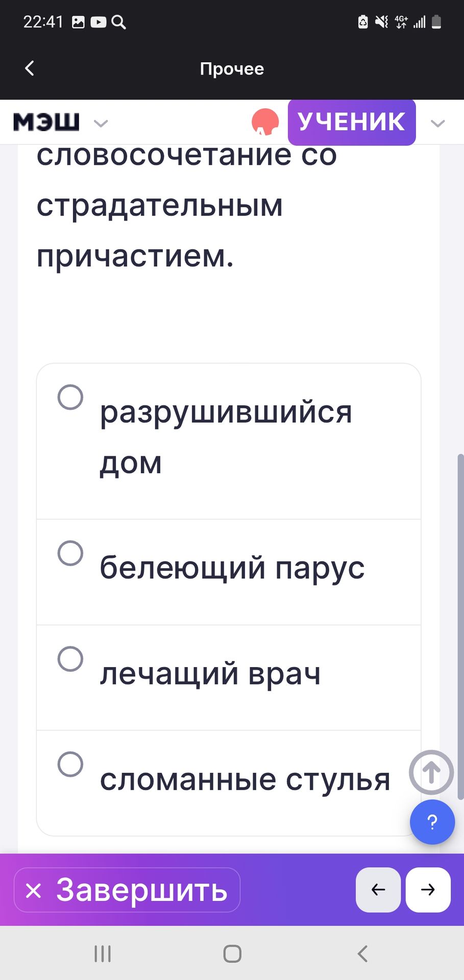Select the 'белеющий парус' radio button
This screenshot has width=464, height=980.
[x=70, y=553]
